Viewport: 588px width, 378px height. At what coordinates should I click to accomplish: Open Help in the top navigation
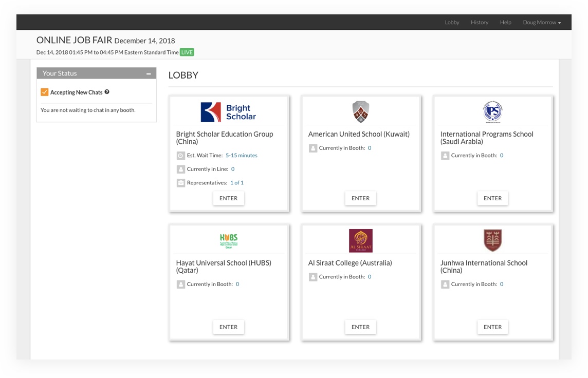(505, 23)
